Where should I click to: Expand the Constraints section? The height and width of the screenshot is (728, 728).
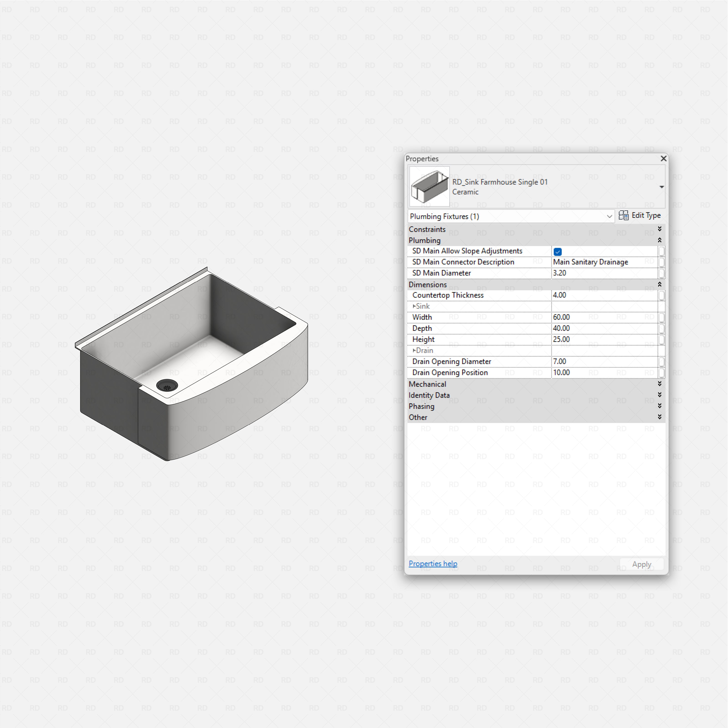pos(660,229)
